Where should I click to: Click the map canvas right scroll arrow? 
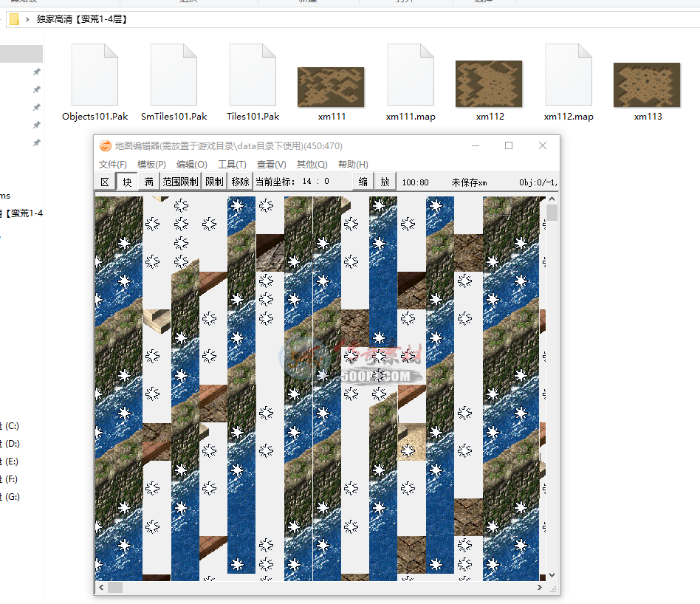(540, 588)
